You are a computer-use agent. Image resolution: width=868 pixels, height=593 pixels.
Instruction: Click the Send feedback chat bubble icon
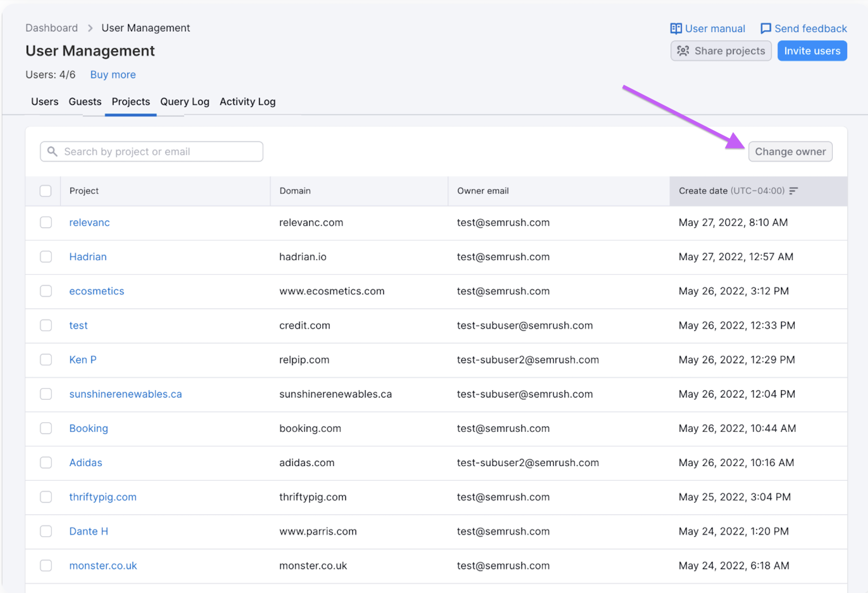766,28
